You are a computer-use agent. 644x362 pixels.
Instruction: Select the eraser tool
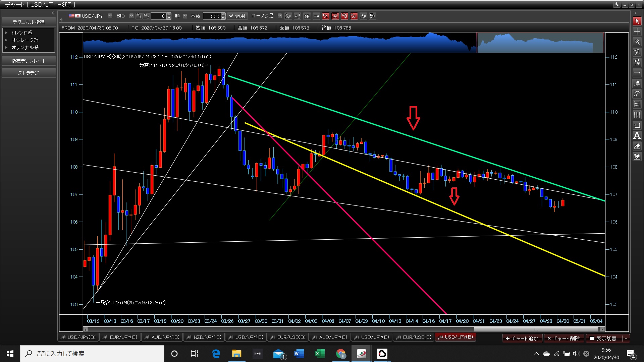pyautogui.click(x=637, y=146)
